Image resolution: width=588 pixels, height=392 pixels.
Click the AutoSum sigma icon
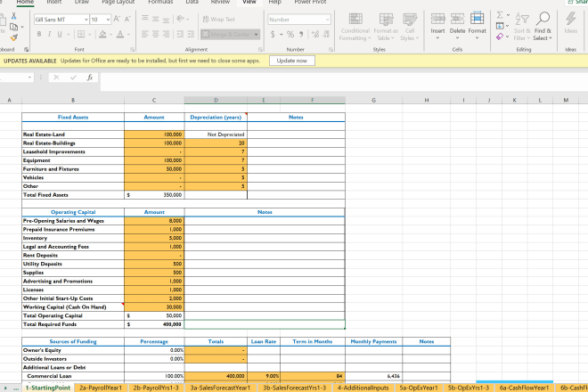point(500,15)
